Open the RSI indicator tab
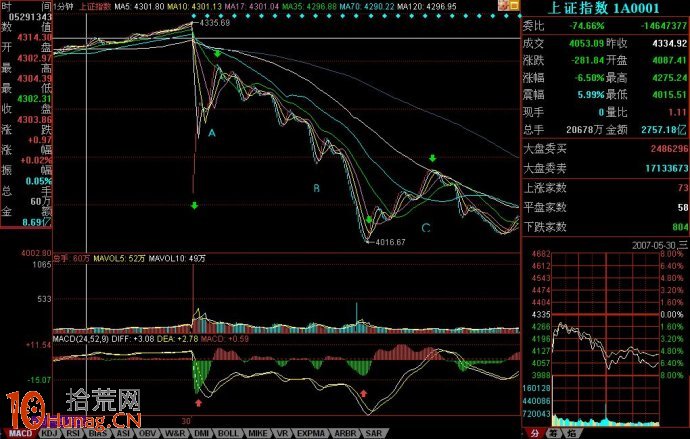Viewport: 690px width, 439px height. pyautogui.click(x=73, y=434)
